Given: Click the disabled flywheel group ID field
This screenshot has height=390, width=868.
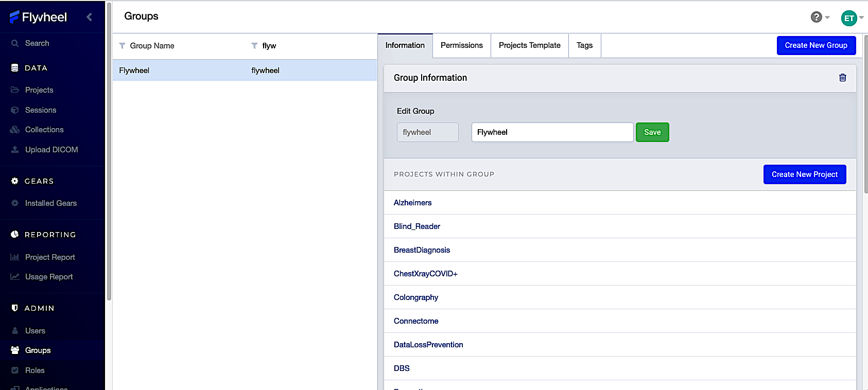Looking at the screenshot, I should tap(428, 132).
